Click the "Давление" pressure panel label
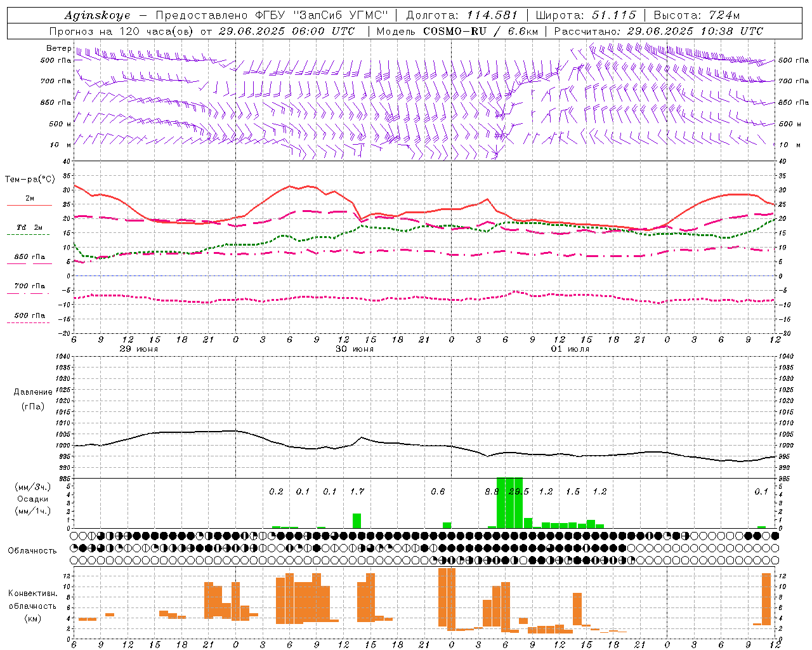 tap(33, 392)
